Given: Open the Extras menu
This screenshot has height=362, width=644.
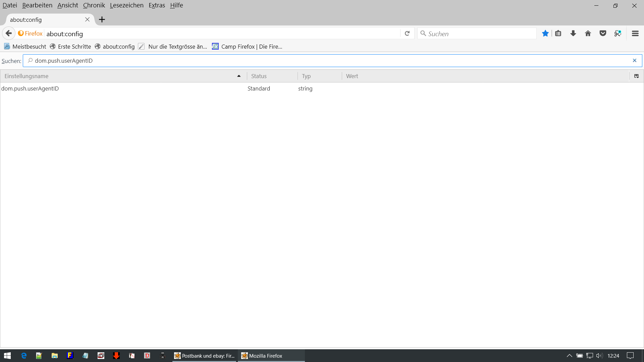Looking at the screenshot, I should pyautogui.click(x=157, y=5).
